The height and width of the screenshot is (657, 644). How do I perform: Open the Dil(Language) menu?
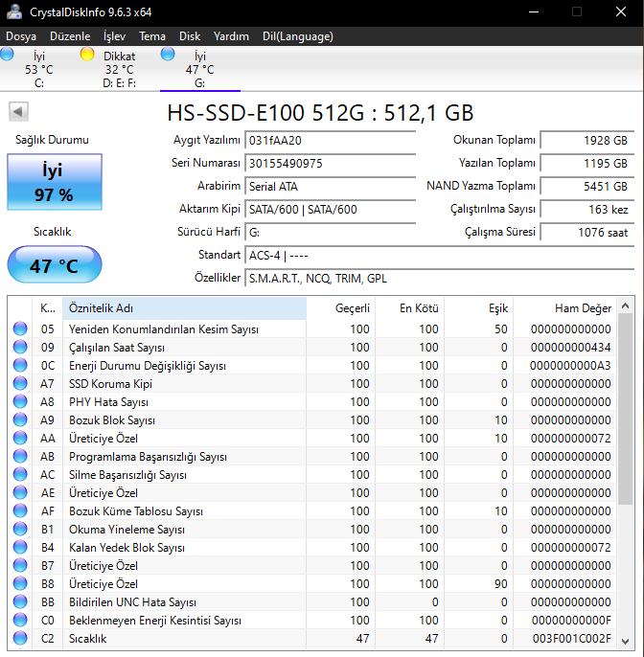[x=298, y=36]
